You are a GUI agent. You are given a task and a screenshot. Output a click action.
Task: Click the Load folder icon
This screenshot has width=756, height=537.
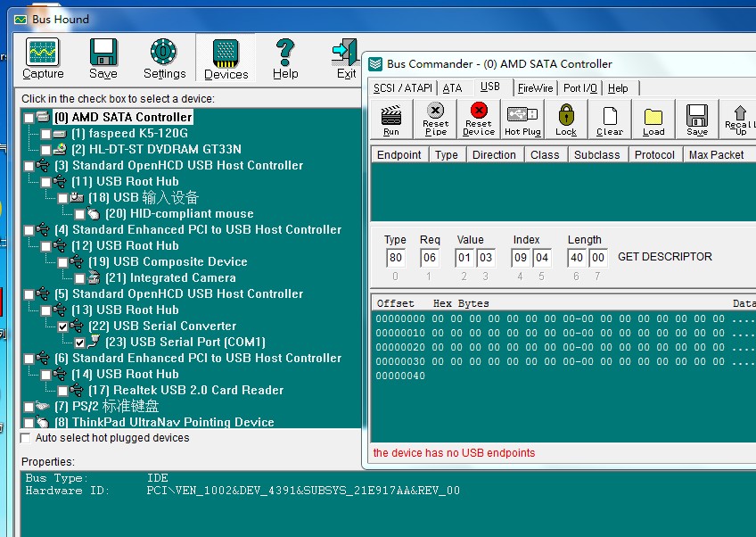click(653, 119)
